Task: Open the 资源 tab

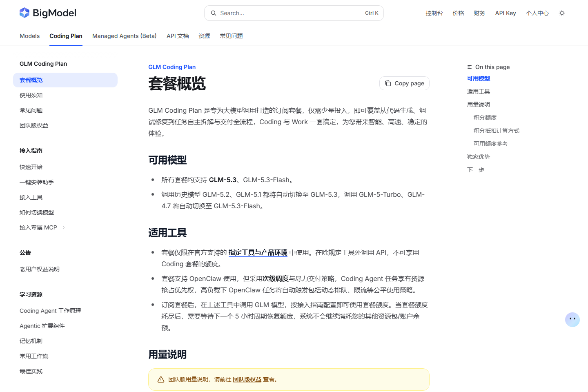Action: (204, 36)
